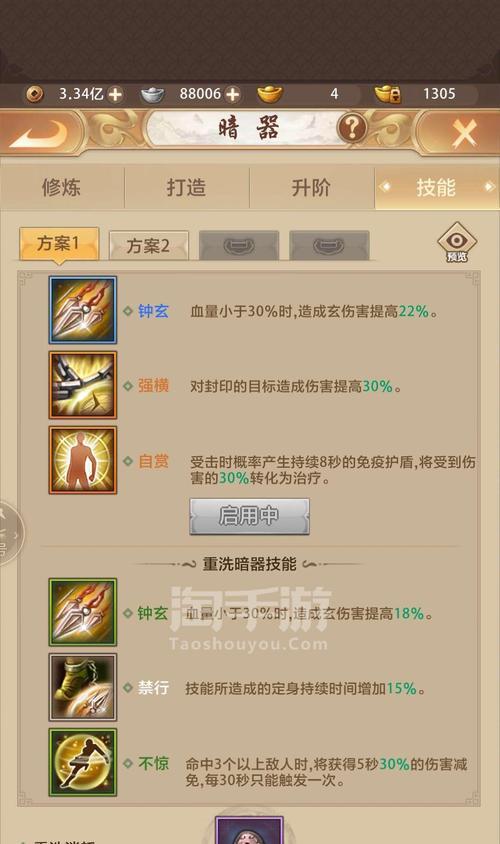This screenshot has width=500, height=844.
Task: Toggle the 预览 eye preview icon
Action: (x=456, y=242)
